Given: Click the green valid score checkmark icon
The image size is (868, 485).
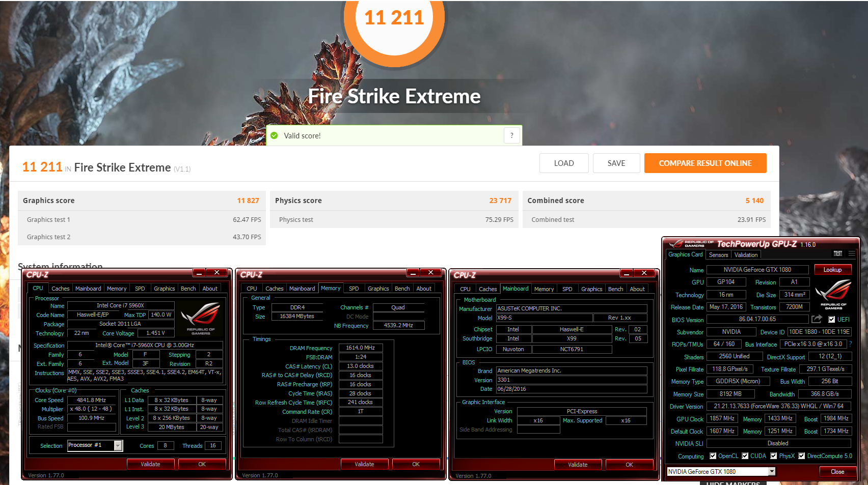Looking at the screenshot, I should (274, 135).
